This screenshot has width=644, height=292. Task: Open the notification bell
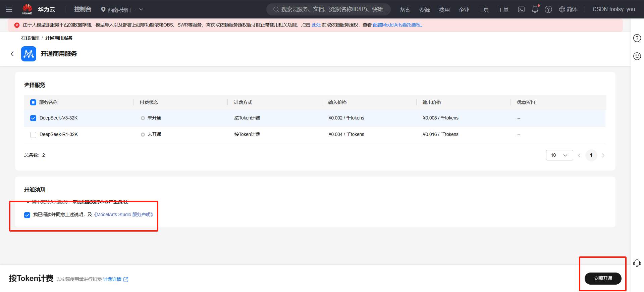535,9
